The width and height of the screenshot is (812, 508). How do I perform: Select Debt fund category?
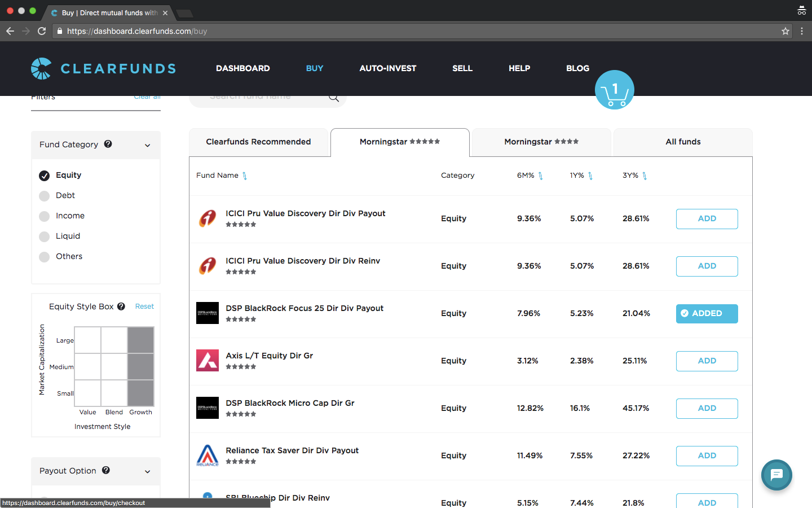coord(44,196)
